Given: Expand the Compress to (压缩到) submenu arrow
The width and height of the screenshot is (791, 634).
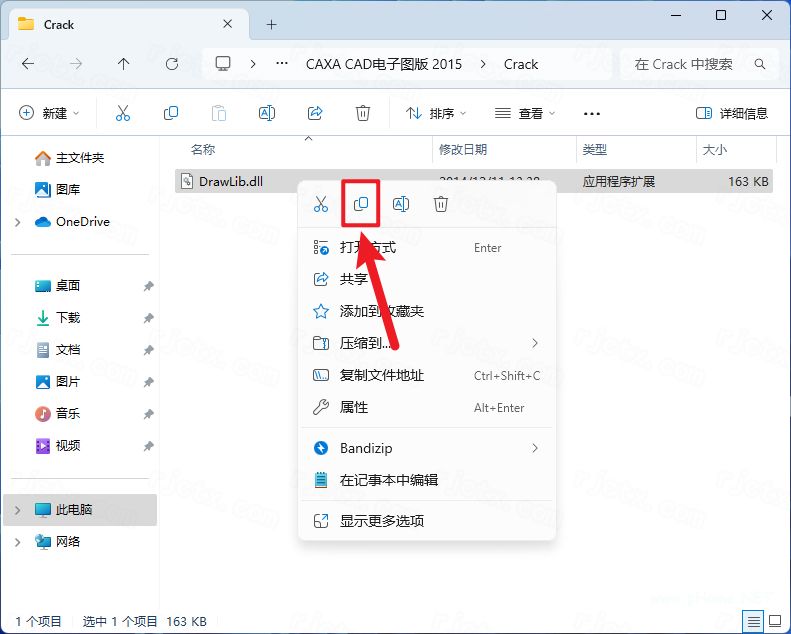Looking at the screenshot, I should click(535, 343).
